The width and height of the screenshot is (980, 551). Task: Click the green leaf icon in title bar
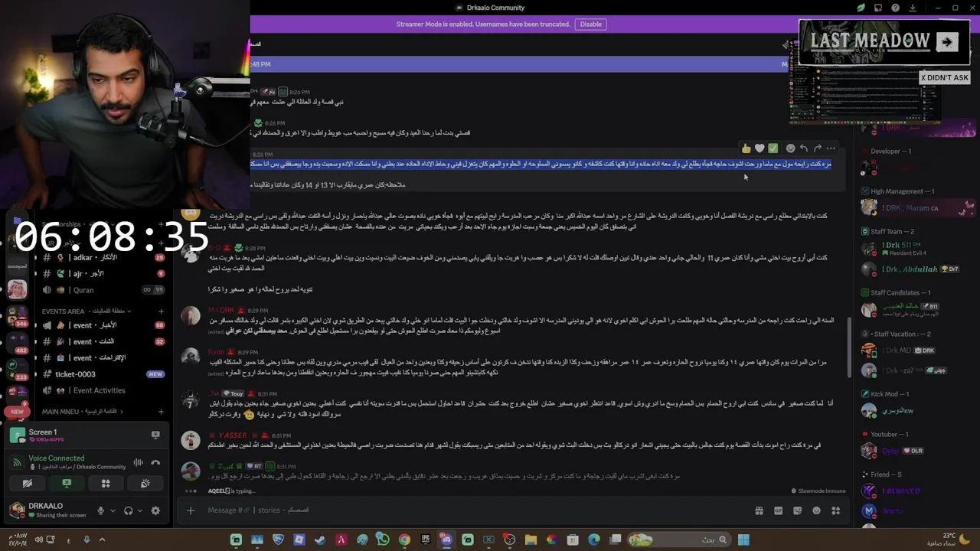coord(861,8)
